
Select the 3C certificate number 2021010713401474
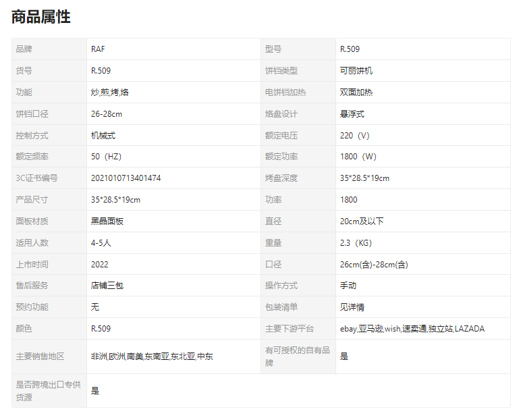[126, 178]
